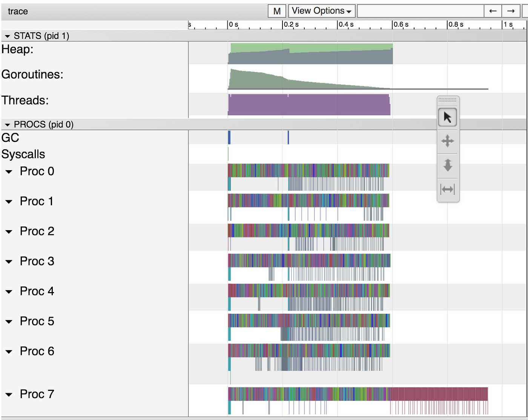Collapse the Proc 5 row
This screenshot has height=420, width=528.
pyautogui.click(x=9, y=322)
